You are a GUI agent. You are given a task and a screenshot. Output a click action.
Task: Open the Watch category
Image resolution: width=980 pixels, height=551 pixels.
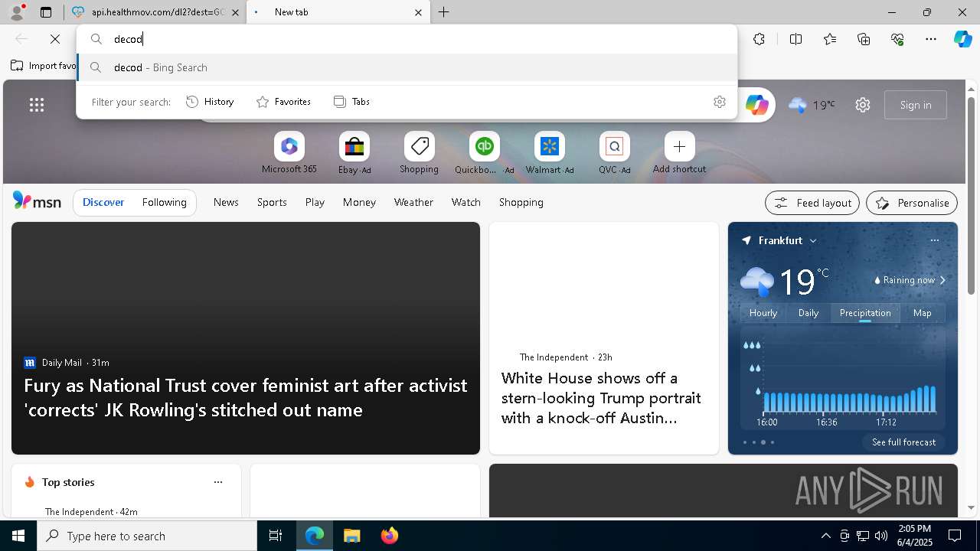(466, 202)
